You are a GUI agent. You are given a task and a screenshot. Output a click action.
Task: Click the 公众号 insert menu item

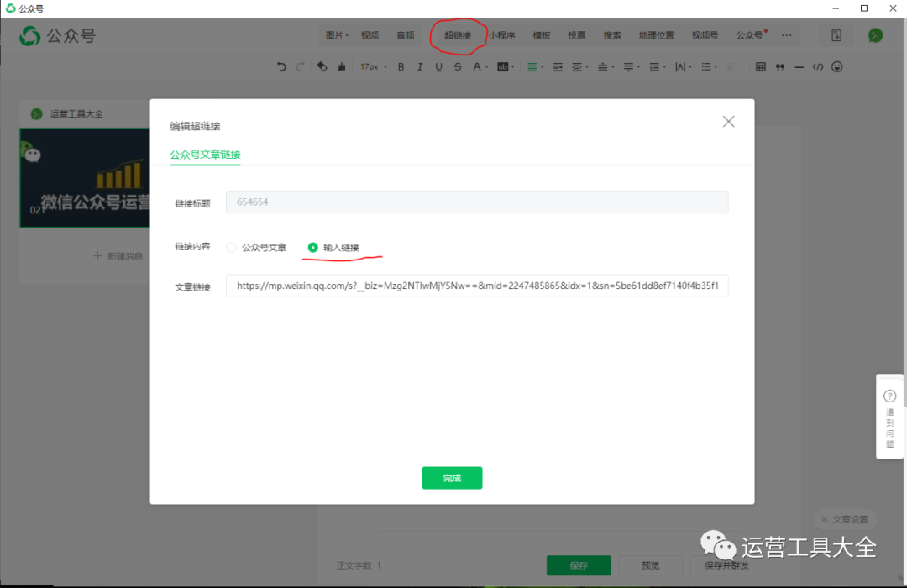coord(750,35)
